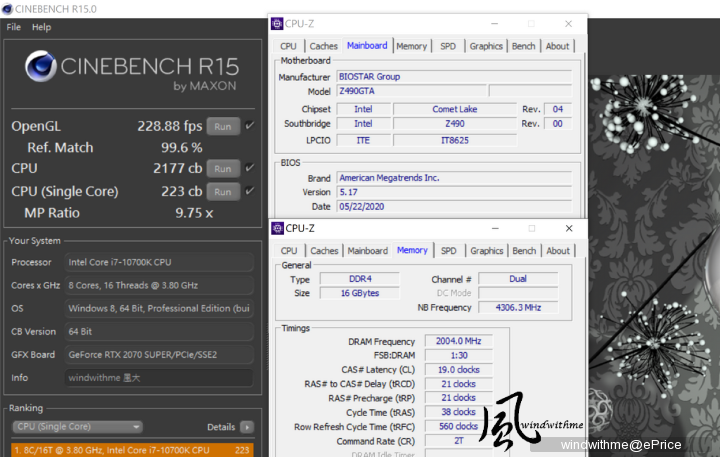
Task: Click the Dual channel value
Action: [518, 279]
